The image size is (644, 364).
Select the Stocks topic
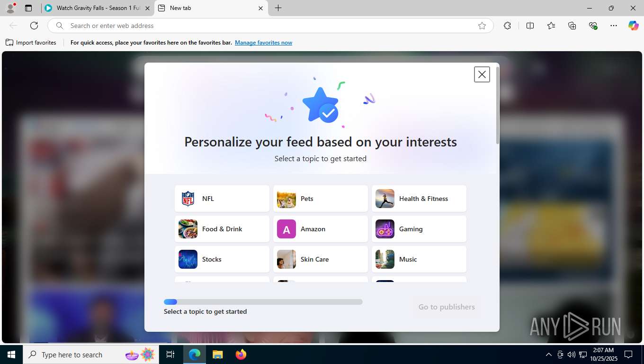pos(222,259)
